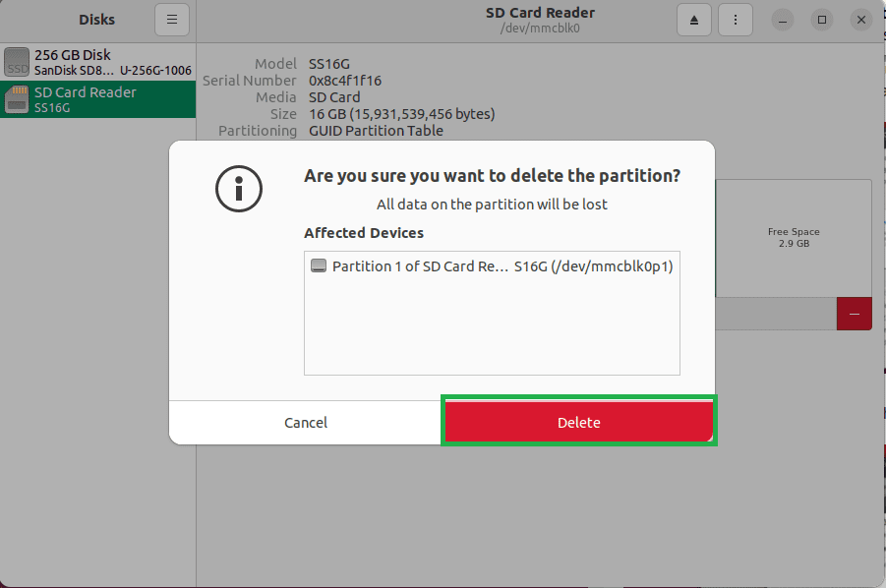Click the SSD drive icon in sidebar
This screenshot has height=588, width=886.
17,62
